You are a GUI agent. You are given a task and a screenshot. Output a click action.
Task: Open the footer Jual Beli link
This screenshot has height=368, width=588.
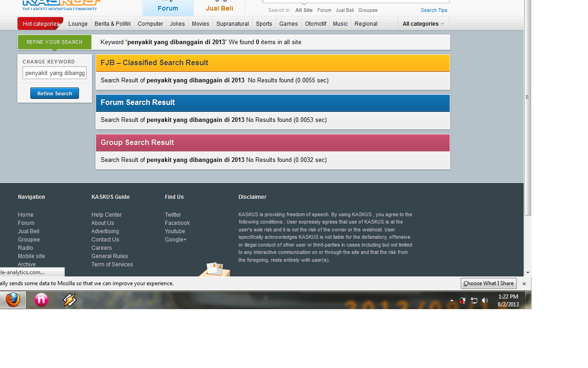pyautogui.click(x=28, y=231)
